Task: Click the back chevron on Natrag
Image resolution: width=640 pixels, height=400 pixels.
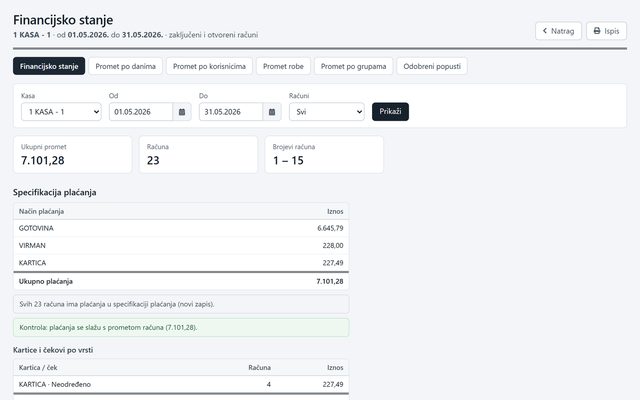Action: (544, 31)
